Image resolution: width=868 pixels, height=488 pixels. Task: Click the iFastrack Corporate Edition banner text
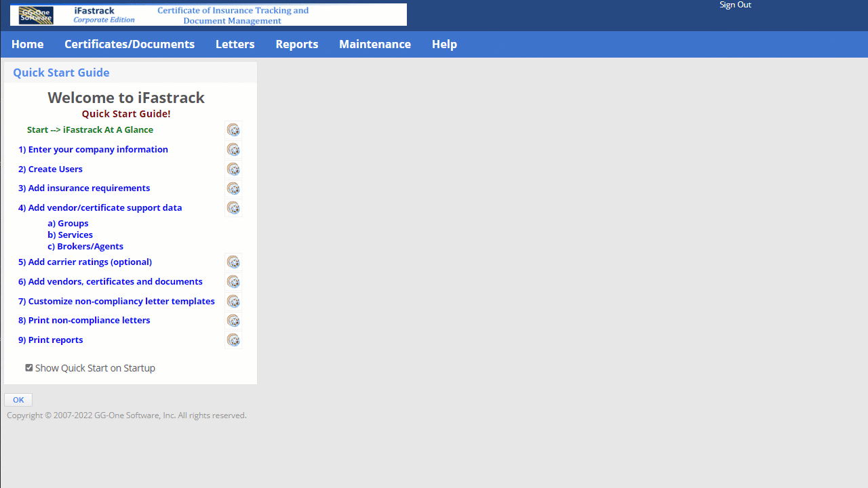point(104,15)
